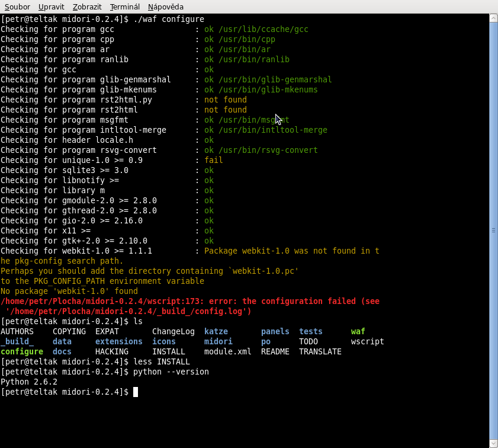Click 'Checking for header locale.h' text
498x448 pixels.
coord(67,140)
